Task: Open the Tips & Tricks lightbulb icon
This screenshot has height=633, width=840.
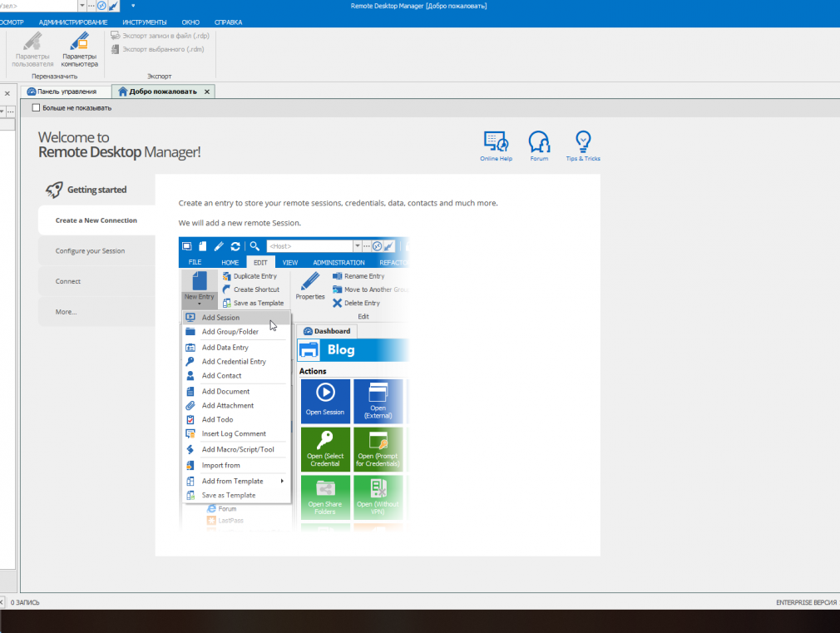Action: tap(583, 146)
